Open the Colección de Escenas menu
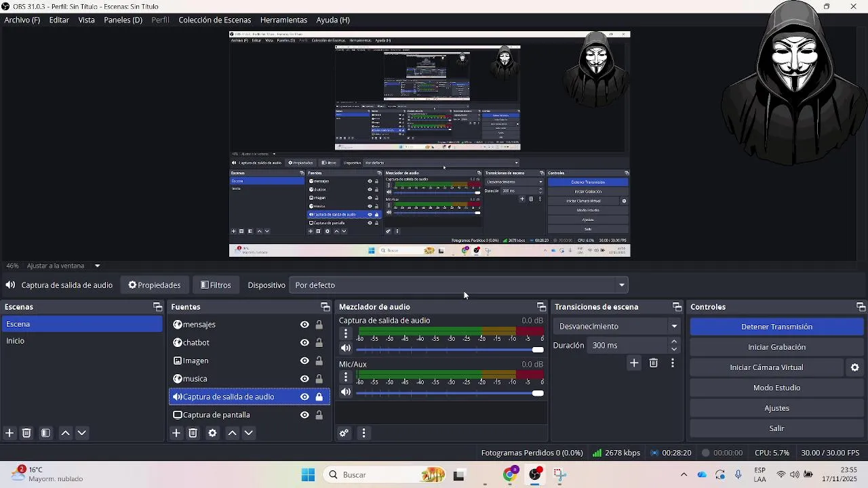The height and width of the screenshot is (488, 868). pyautogui.click(x=215, y=20)
